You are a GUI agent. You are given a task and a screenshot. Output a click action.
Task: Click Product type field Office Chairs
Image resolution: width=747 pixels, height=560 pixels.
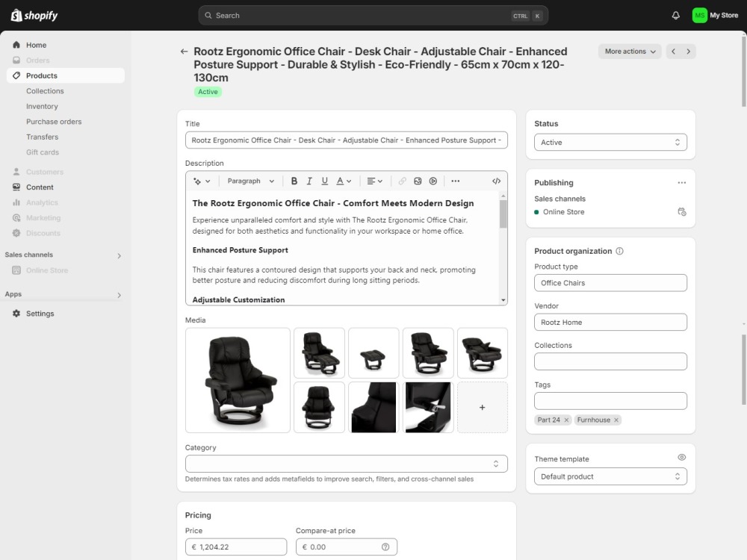610,283
